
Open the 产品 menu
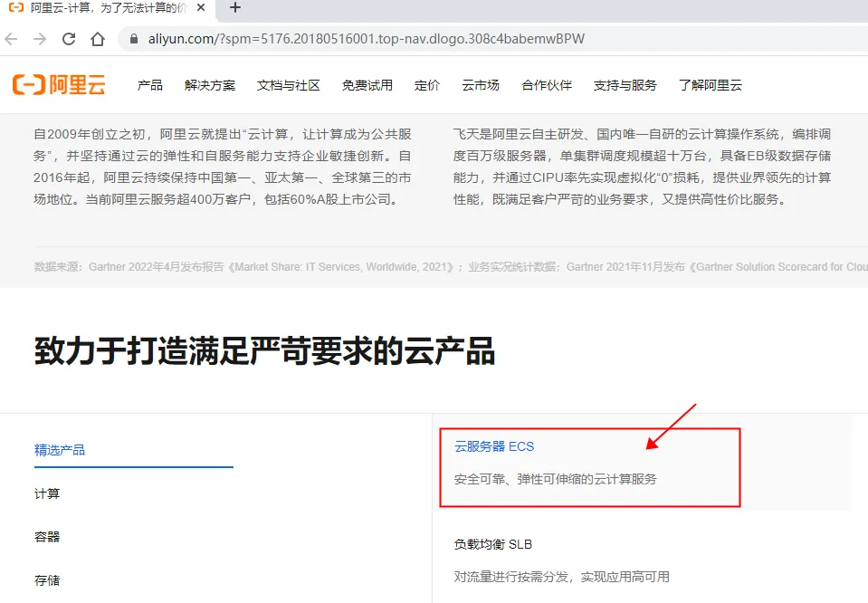(150, 85)
